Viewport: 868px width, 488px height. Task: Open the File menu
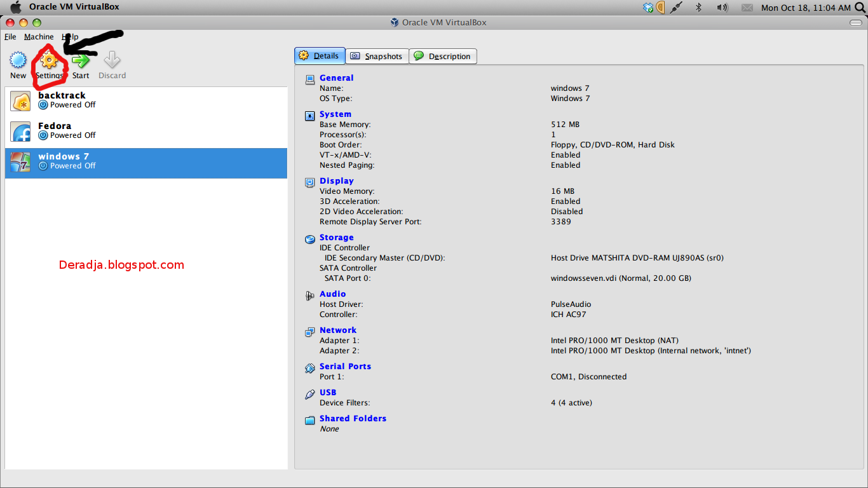[10, 37]
